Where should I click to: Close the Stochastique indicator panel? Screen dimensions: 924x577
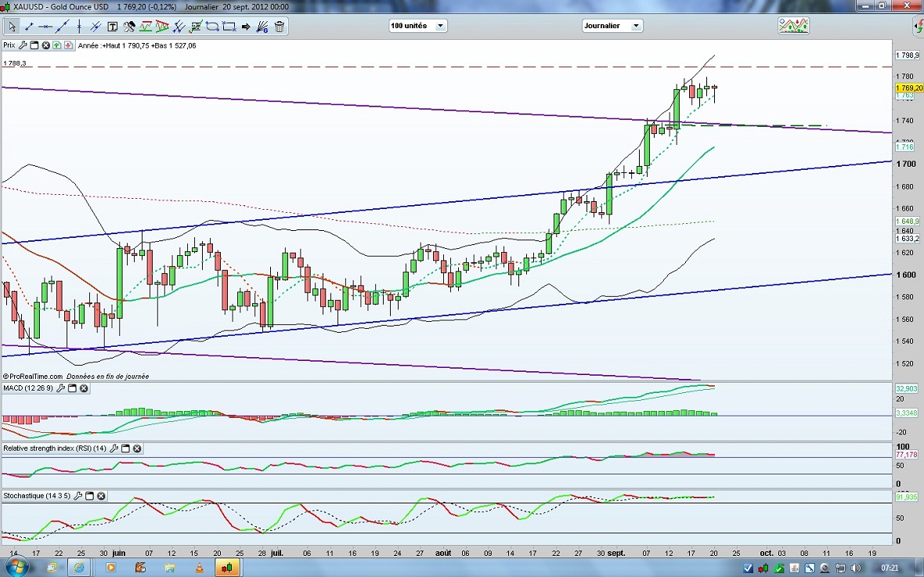click(101, 496)
